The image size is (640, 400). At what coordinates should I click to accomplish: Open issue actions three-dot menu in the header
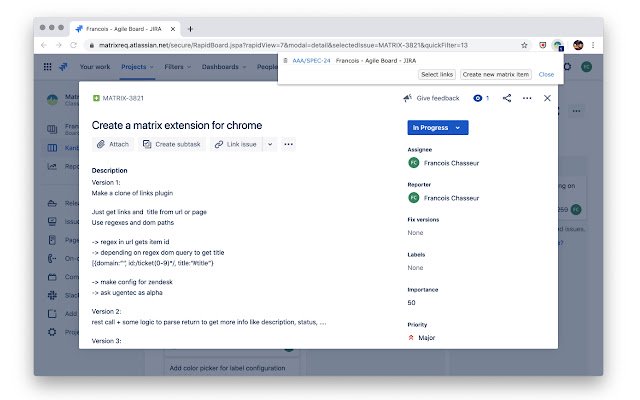pos(527,98)
